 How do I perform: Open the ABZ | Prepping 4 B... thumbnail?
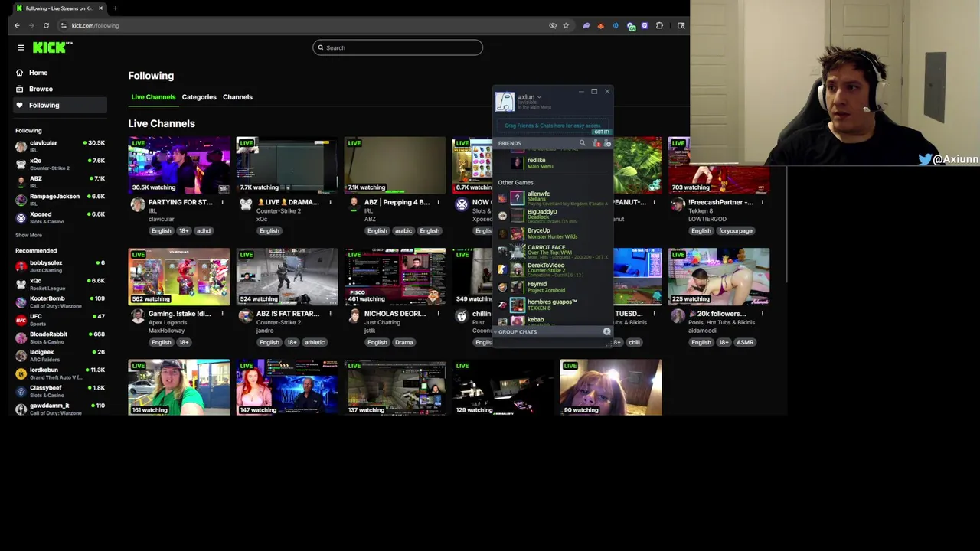point(394,165)
